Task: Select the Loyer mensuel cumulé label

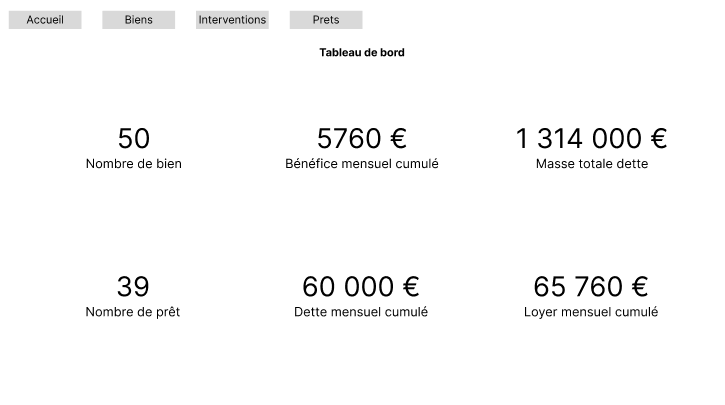Action: (591, 312)
